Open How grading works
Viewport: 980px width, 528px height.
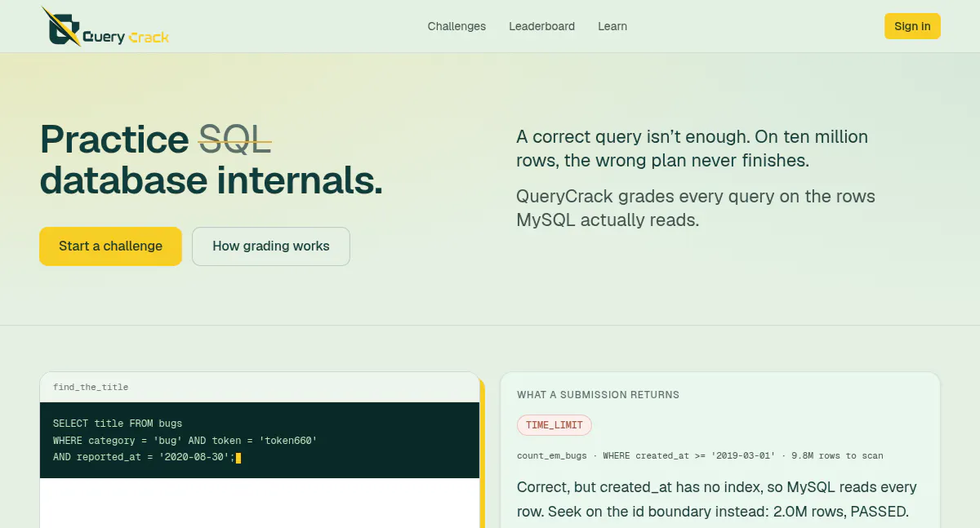pyautogui.click(x=271, y=246)
